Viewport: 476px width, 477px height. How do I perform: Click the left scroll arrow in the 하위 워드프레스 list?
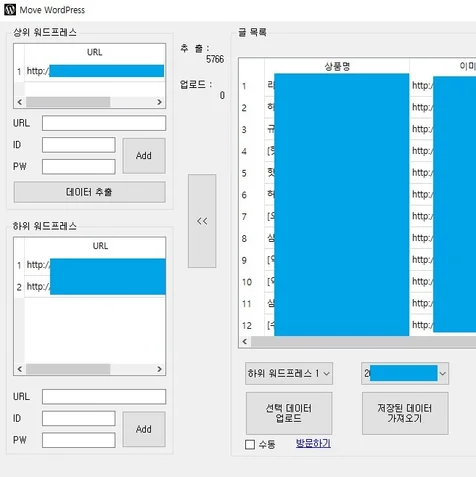tap(20, 369)
